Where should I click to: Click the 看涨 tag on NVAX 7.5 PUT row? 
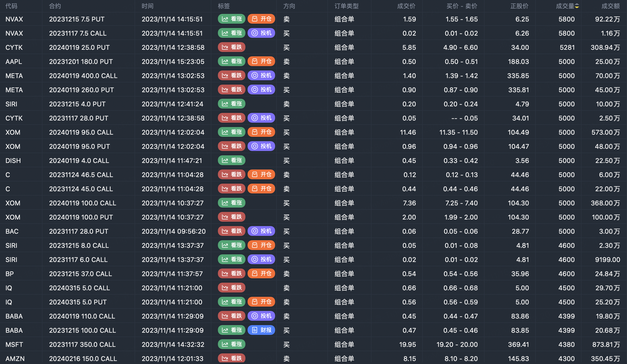tap(232, 19)
